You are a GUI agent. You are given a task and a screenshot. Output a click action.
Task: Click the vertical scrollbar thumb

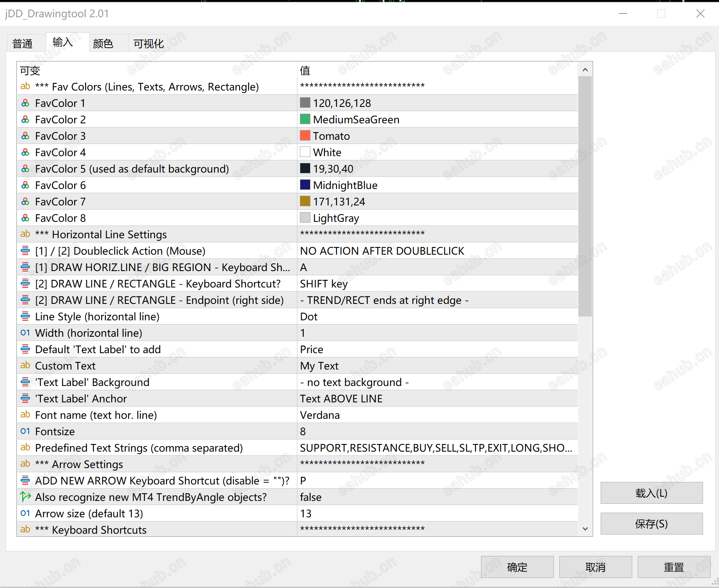pyautogui.click(x=585, y=196)
